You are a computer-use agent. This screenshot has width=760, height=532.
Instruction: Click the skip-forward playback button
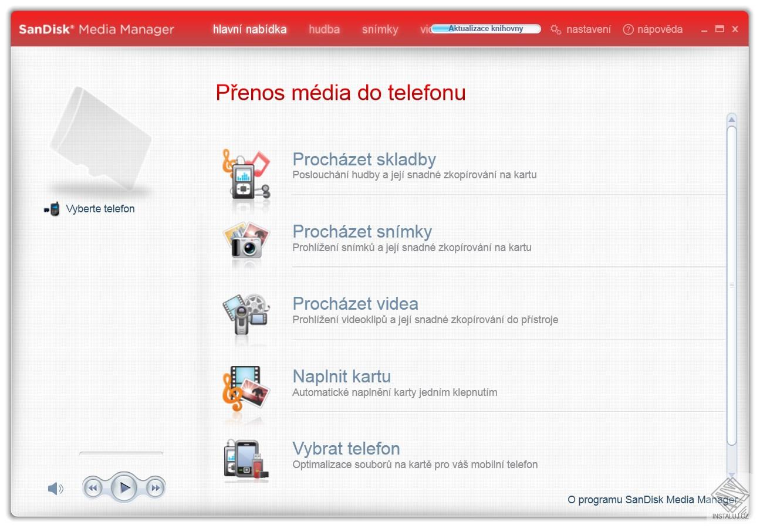coord(154,487)
